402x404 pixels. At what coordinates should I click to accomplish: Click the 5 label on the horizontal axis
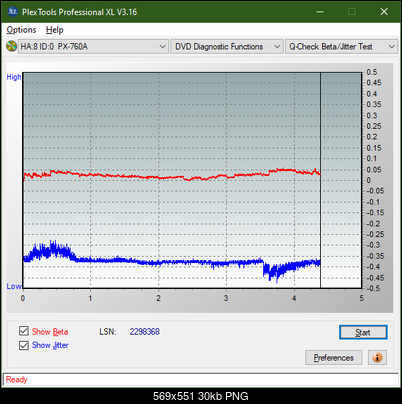click(x=362, y=298)
